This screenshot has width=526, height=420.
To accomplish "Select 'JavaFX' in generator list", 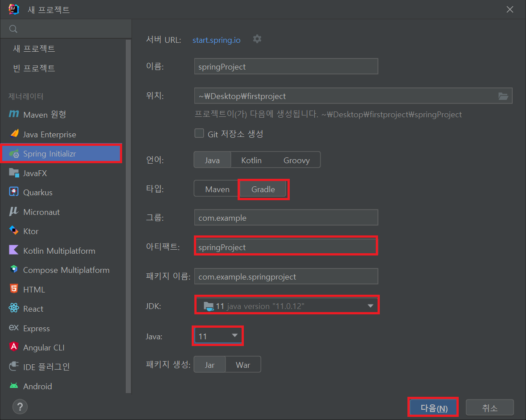I will coord(63,173).
